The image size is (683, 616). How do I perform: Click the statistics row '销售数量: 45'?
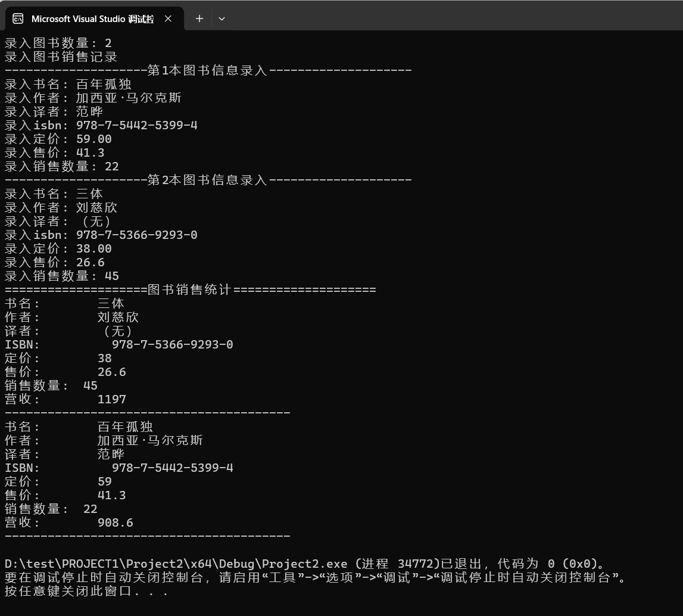click(51, 386)
